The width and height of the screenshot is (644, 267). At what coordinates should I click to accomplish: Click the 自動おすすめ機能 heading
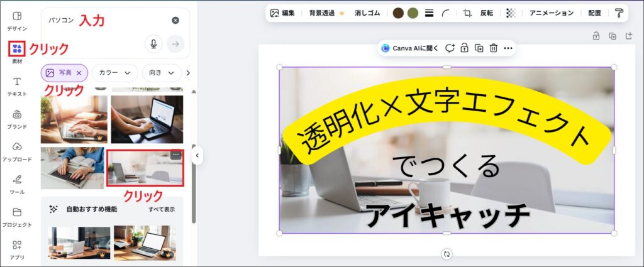[92, 209]
